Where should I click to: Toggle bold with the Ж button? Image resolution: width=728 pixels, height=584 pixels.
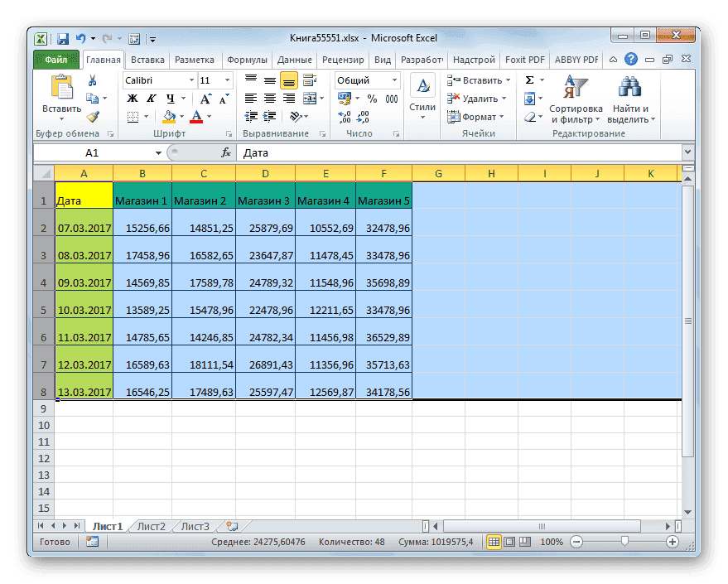tap(132, 98)
